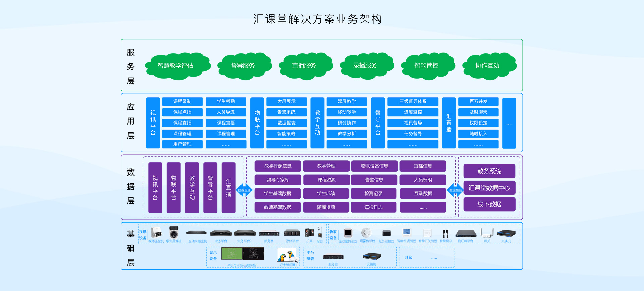Select the purple 视讯平台 column in 数据层
Viewport: 644px width, 291px height.
click(x=155, y=188)
